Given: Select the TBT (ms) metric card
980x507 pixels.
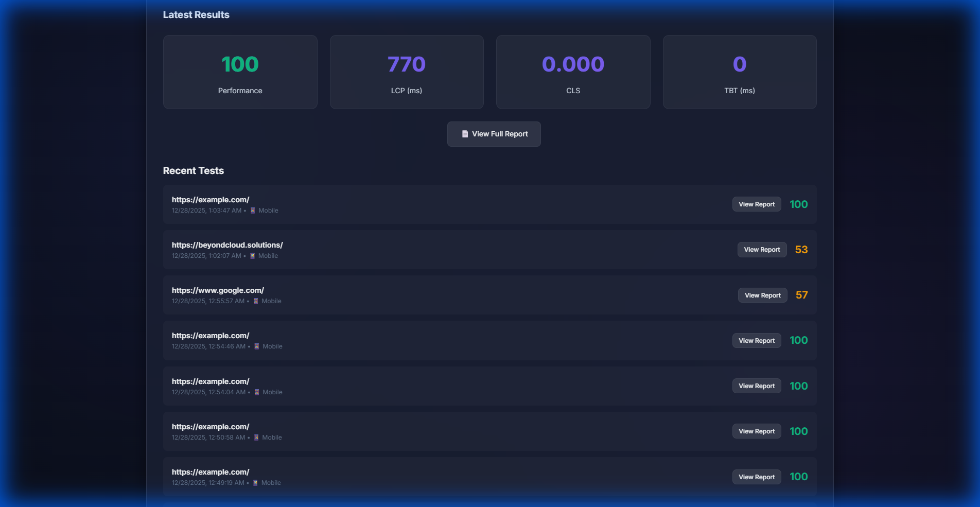Looking at the screenshot, I should pos(740,72).
